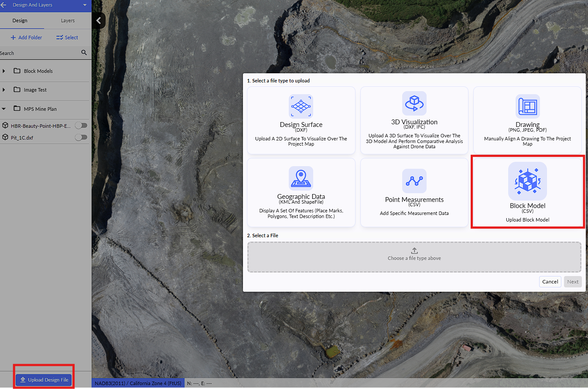Select the Image Test folder name
This screenshot has height=389, width=588.
click(35, 90)
